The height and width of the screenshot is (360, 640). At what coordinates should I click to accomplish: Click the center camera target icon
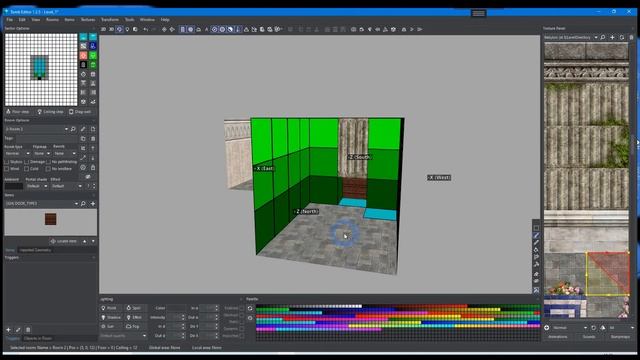pos(164,29)
